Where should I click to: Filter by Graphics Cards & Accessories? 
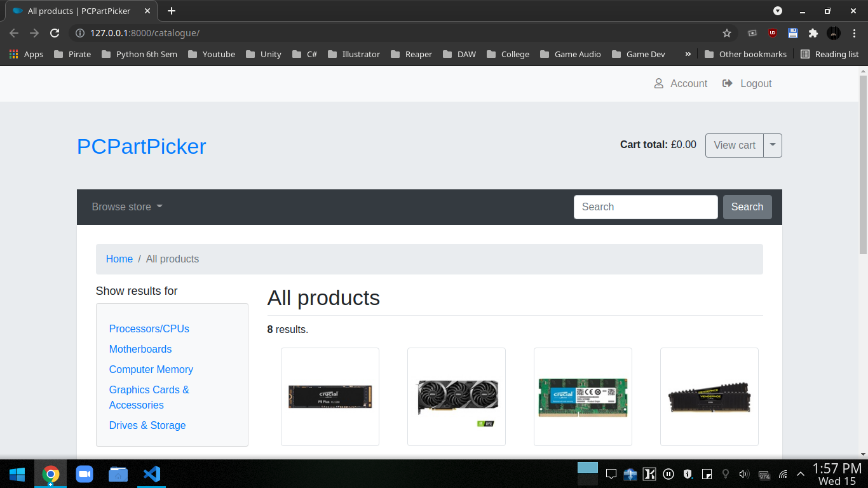149,398
